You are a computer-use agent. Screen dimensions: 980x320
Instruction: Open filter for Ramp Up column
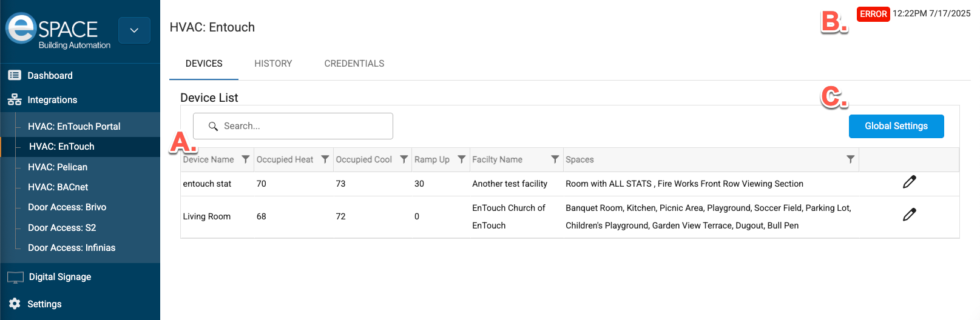[x=461, y=159]
